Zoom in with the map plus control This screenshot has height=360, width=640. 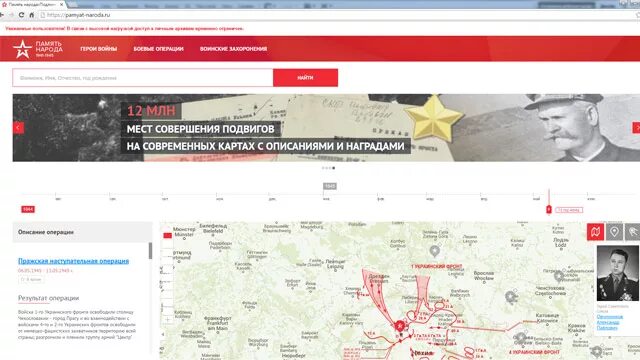coord(167,320)
